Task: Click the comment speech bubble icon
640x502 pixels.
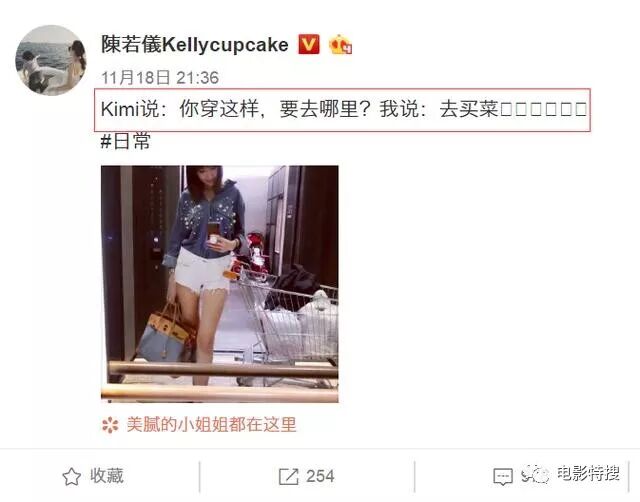Action: click(503, 477)
